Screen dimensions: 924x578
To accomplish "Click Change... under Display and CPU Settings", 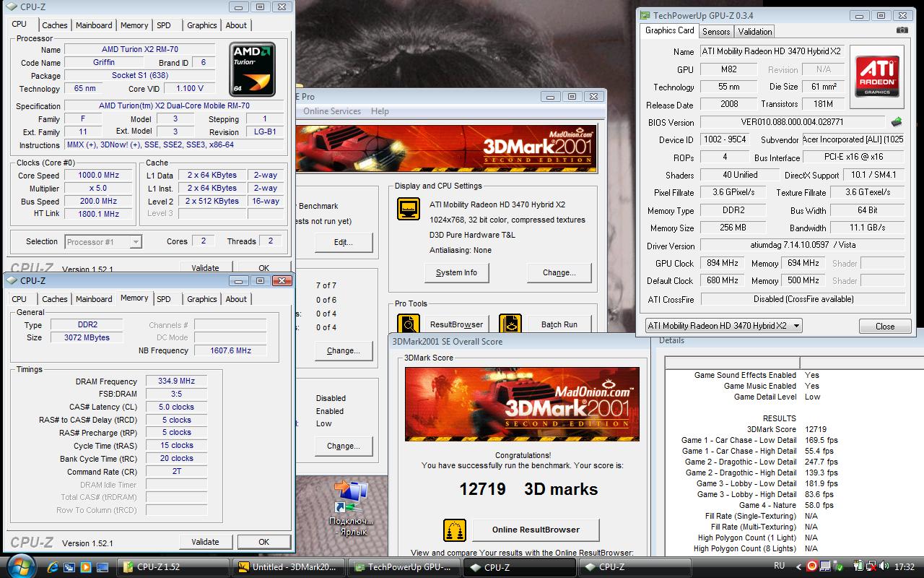I will click(559, 272).
